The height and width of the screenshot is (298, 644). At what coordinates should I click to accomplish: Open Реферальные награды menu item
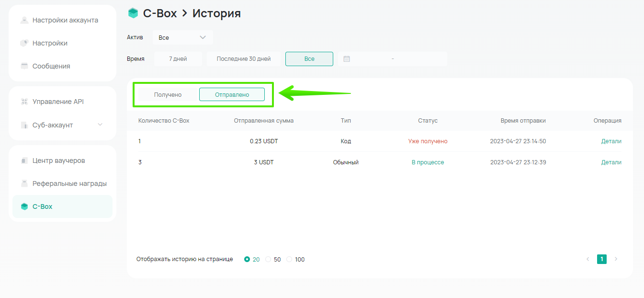click(62, 183)
